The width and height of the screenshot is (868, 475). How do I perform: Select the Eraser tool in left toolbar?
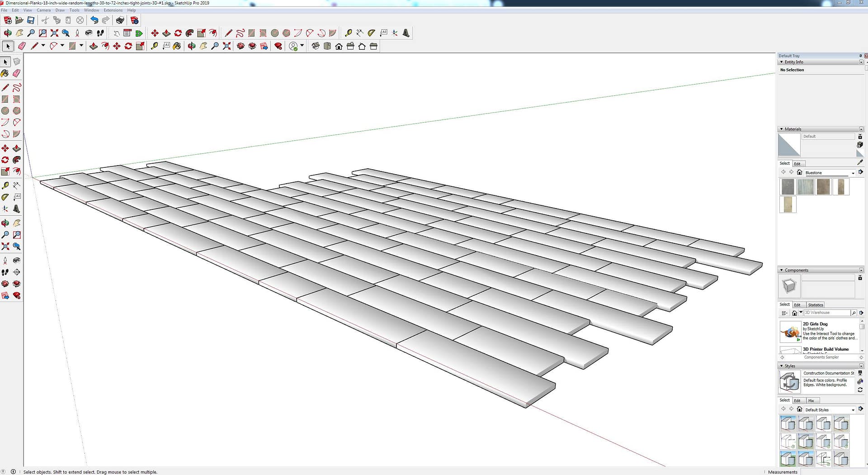(x=17, y=73)
